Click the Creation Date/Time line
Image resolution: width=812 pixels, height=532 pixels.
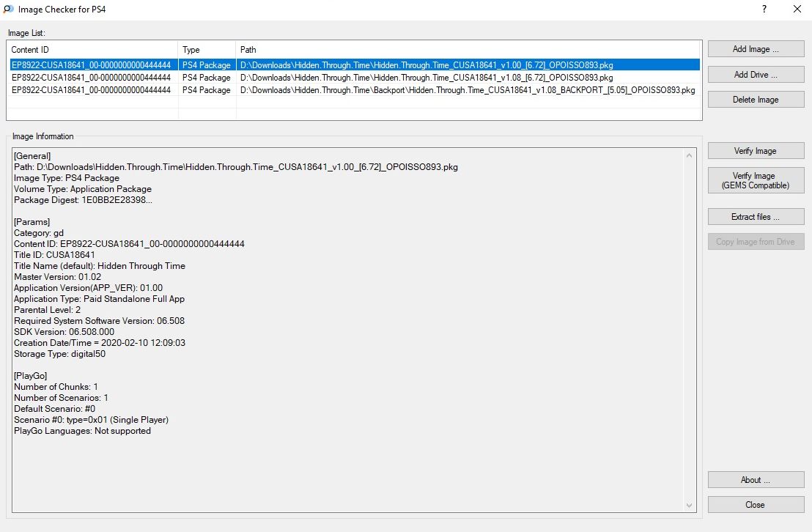click(x=100, y=343)
